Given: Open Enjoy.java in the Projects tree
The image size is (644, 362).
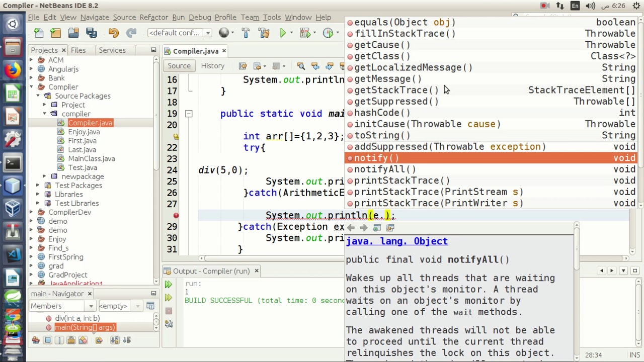Looking at the screenshot, I should 84,132.
